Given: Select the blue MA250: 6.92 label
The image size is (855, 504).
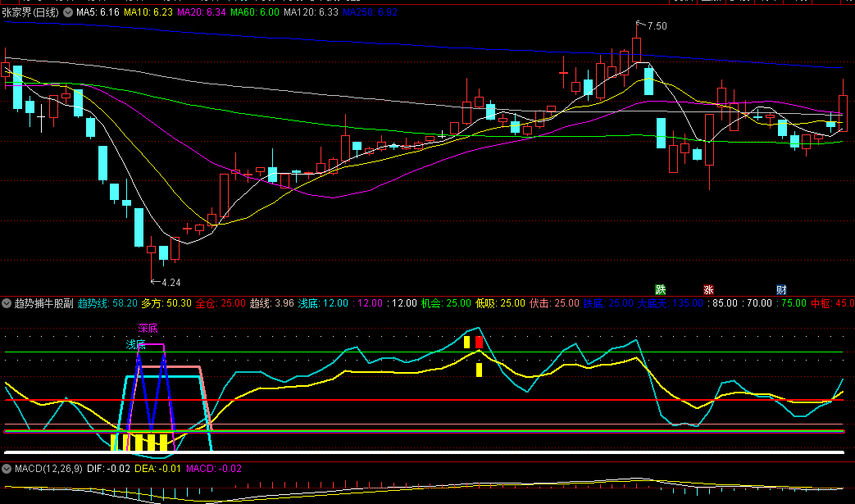Looking at the screenshot, I should click(370, 12).
